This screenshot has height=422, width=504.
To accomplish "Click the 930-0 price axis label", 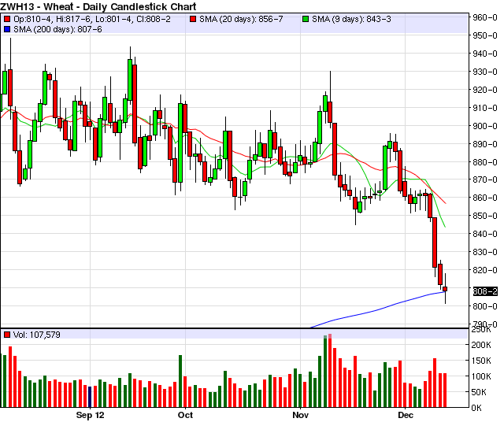I will click(485, 72).
